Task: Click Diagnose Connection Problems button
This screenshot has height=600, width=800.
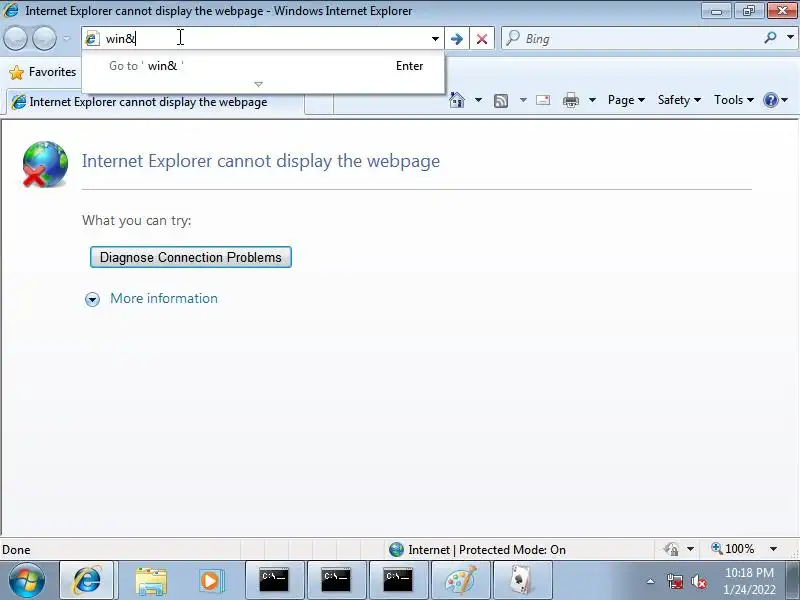Action: pyautogui.click(x=191, y=257)
